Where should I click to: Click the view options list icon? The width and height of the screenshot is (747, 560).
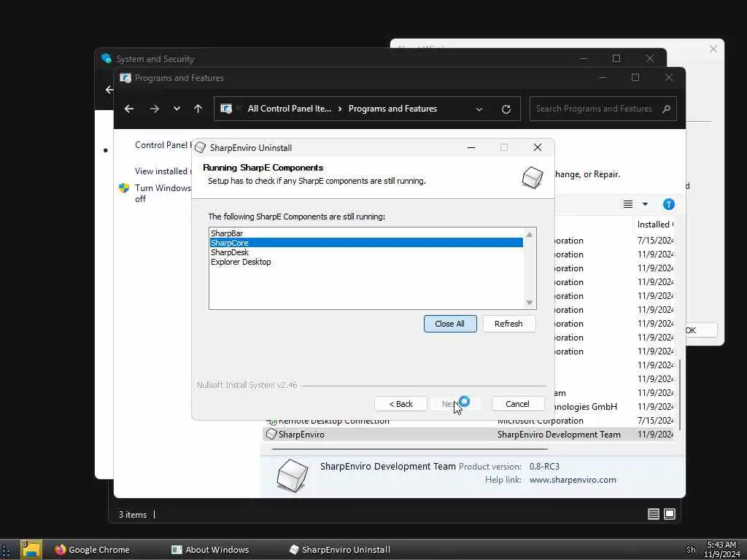click(628, 204)
